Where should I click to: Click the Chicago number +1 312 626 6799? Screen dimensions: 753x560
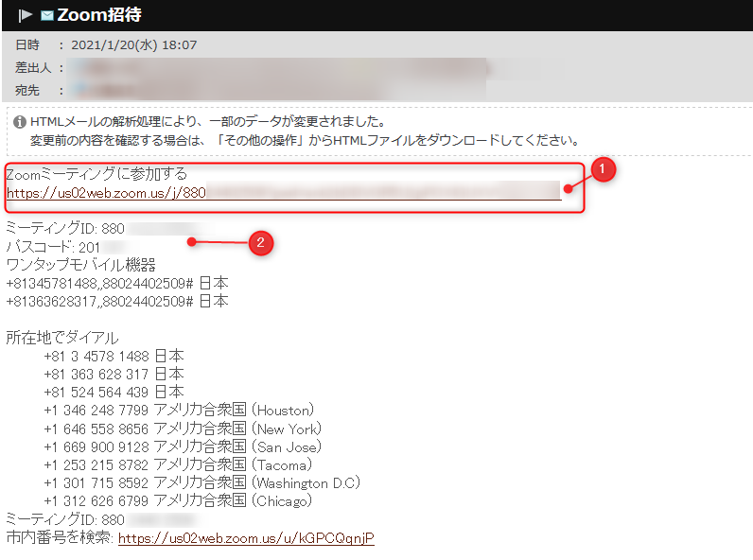178,501
